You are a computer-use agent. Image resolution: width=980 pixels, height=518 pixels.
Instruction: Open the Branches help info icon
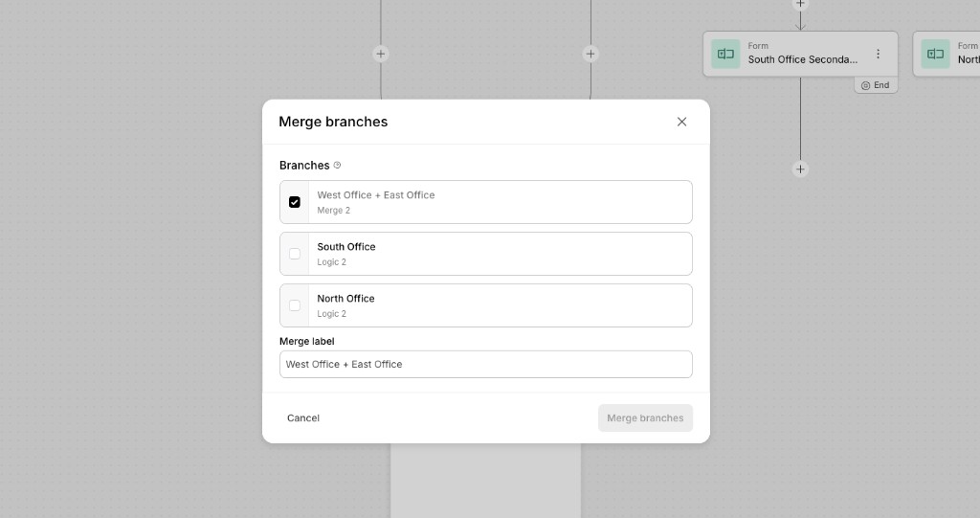click(338, 165)
